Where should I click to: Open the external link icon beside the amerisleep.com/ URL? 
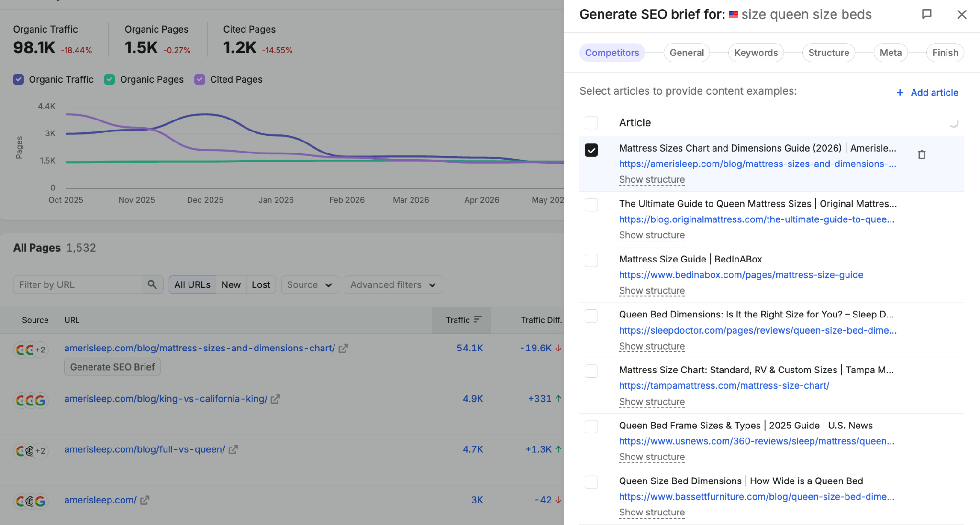tap(145, 500)
